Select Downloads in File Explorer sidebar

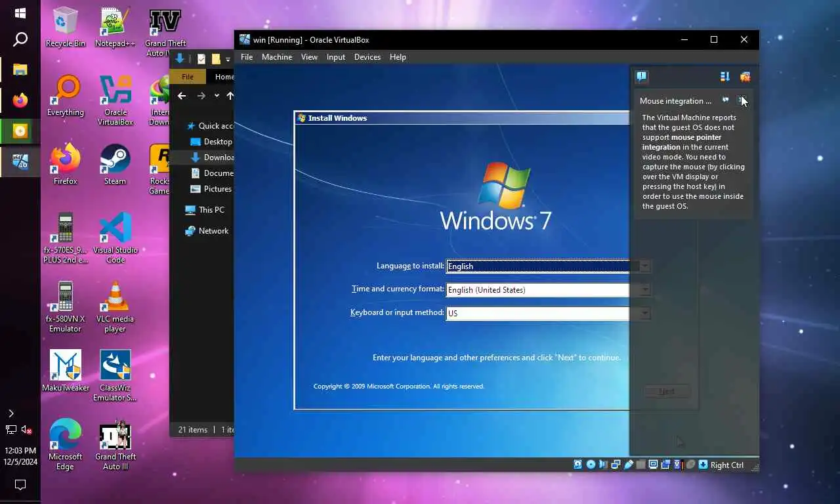[211, 157]
